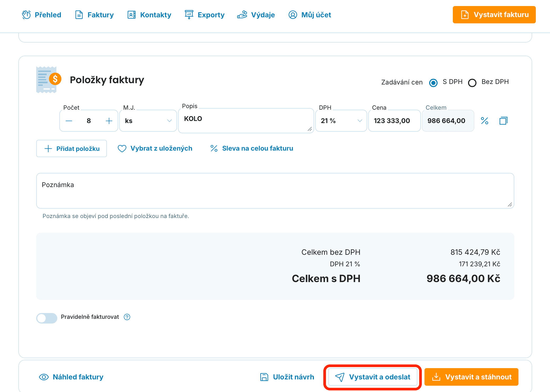Click the Počet quantity field showing 8
The height and width of the screenshot is (392, 550).
(x=89, y=121)
